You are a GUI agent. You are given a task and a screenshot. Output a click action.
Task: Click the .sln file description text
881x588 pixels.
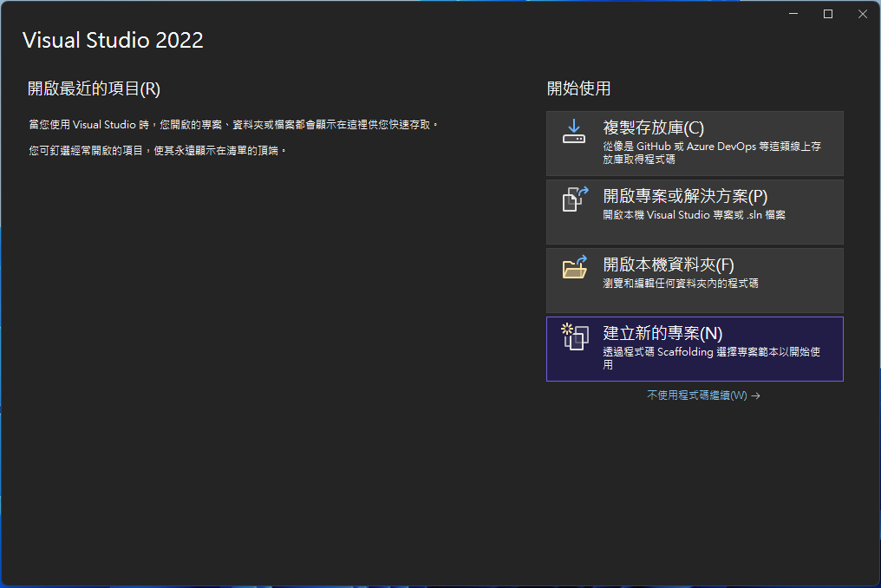(694, 215)
